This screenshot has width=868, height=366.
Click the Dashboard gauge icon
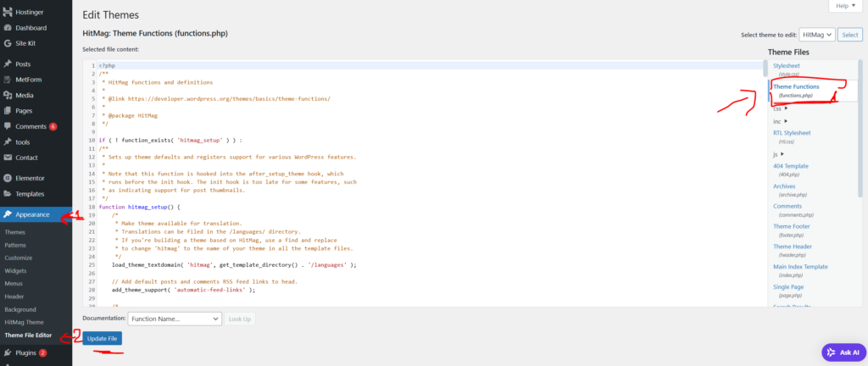click(8, 28)
